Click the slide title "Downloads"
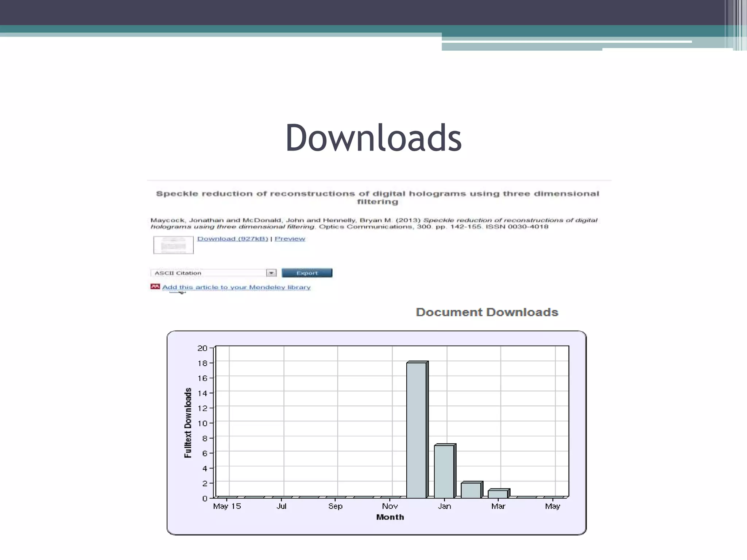This screenshot has height=560, width=747. coord(373,137)
